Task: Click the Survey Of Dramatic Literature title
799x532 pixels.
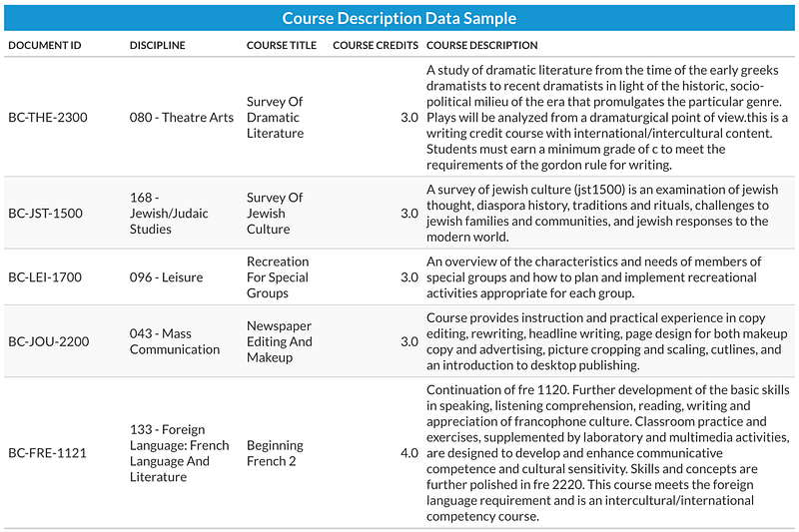Action: click(x=276, y=118)
